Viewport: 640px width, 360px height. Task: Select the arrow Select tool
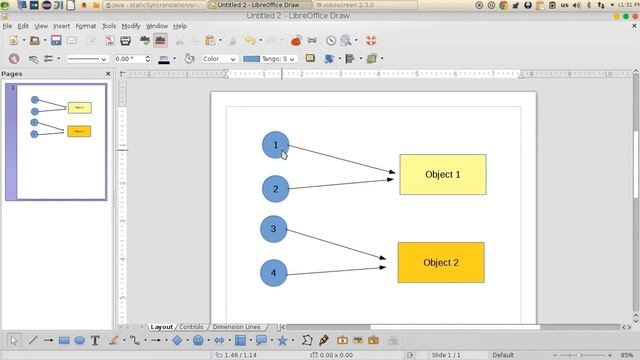14,340
